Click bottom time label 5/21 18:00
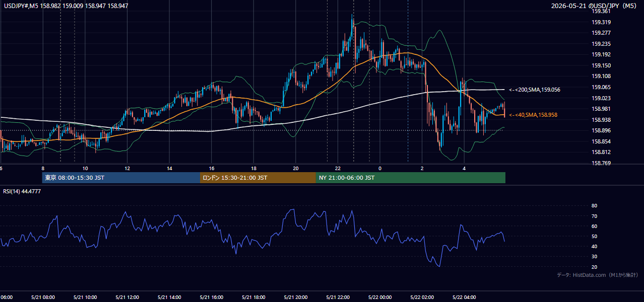 253,297
